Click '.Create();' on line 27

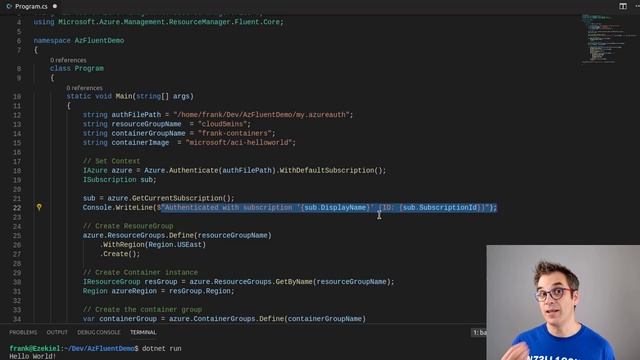120,254
